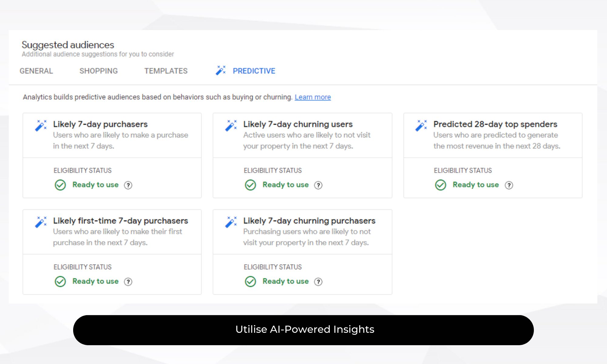The height and width of the screenshot is (364, 607).
Task: Click green checkmark for 7-day churning users
Action: coord(250,185)
